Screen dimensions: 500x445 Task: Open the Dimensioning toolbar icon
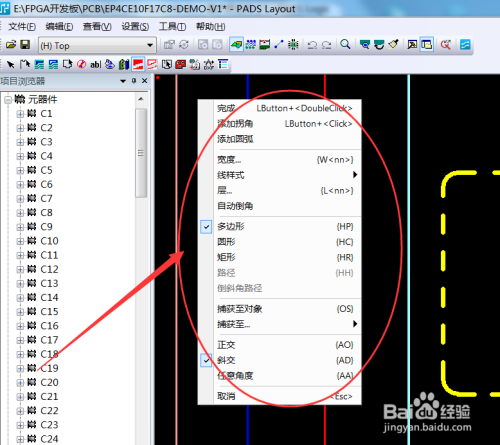click(x=265, y=45)
